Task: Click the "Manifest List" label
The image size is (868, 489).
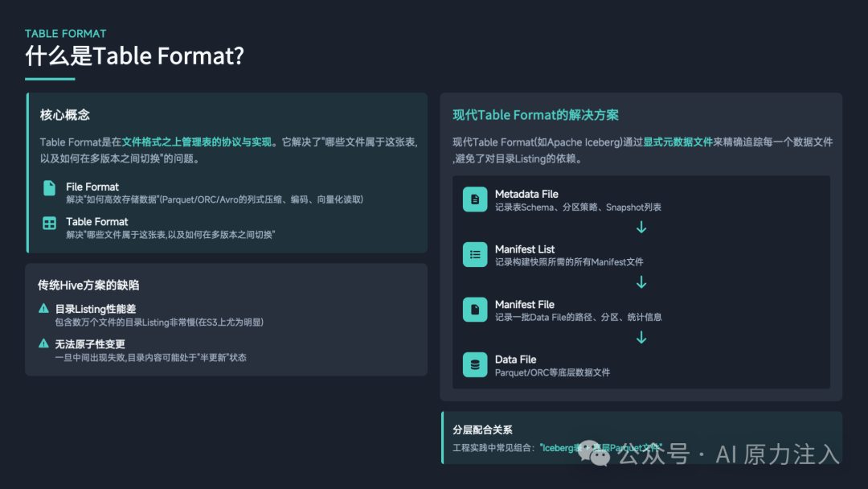Action: [525, 249]
